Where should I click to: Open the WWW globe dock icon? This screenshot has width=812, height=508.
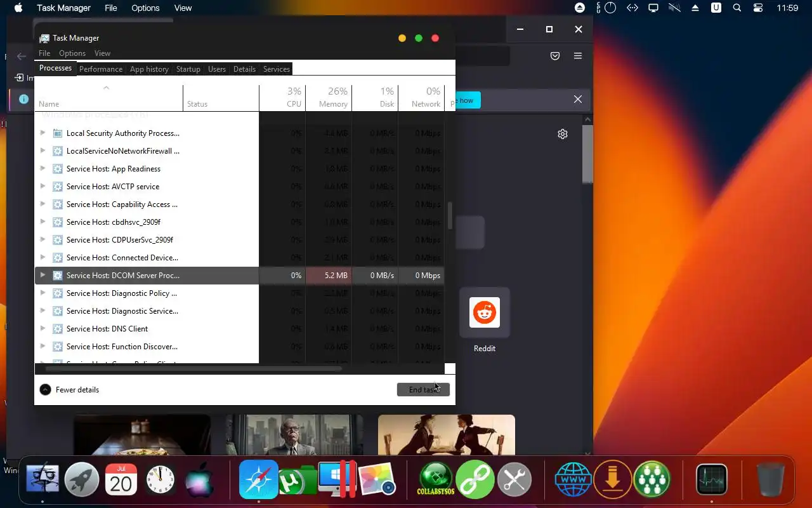click(573, 479)
